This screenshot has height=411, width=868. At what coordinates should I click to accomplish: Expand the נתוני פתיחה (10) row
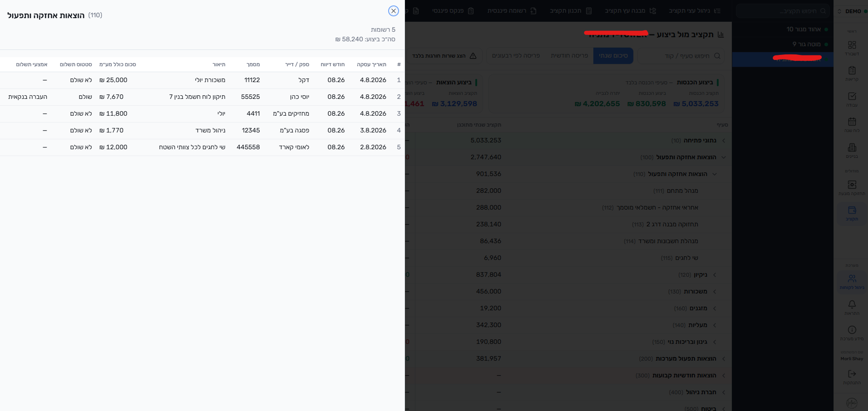point(723,141)
